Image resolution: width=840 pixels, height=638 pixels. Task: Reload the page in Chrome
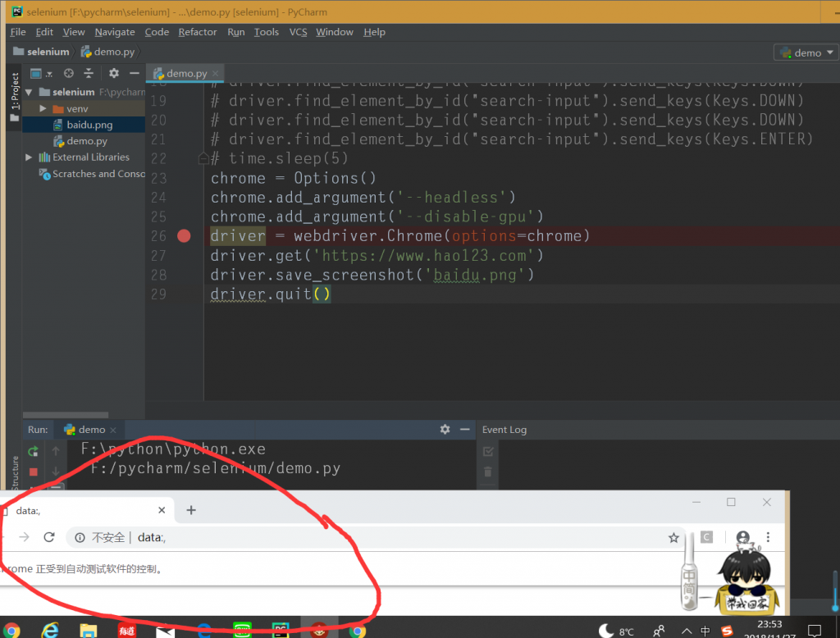pyautogui.click(x=49, y=537)
